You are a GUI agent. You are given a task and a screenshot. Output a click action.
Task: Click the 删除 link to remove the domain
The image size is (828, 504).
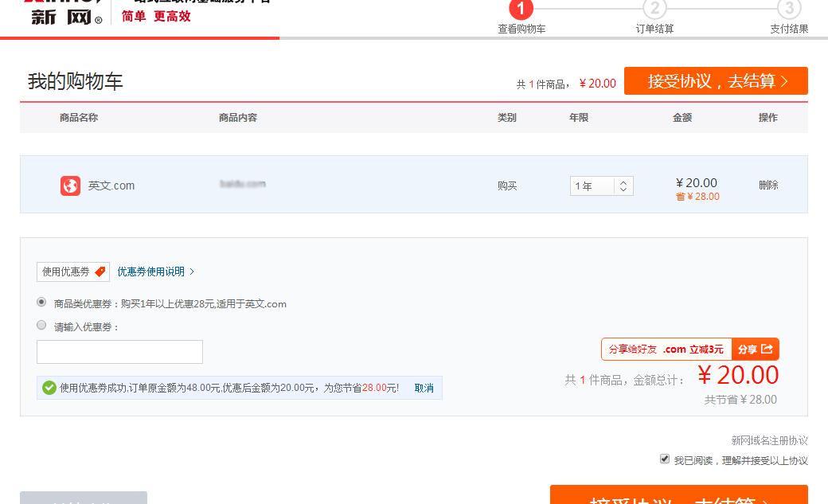[768, 185]
